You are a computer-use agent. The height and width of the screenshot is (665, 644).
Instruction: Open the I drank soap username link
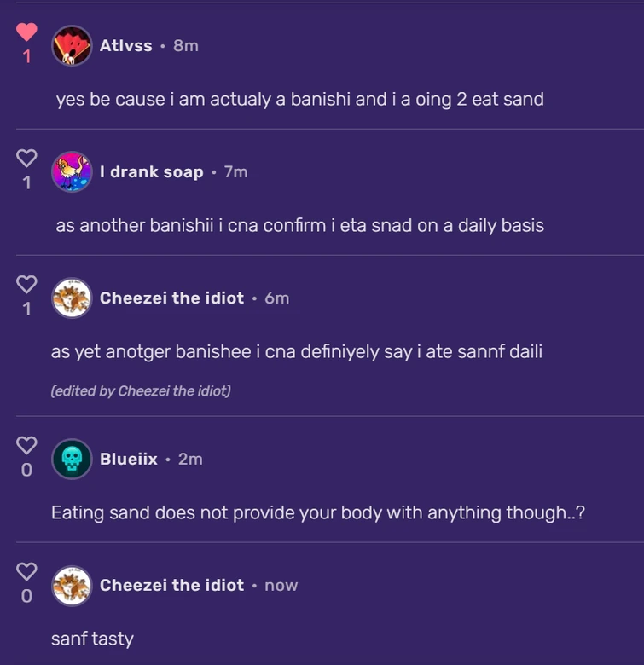pos(151,172)
